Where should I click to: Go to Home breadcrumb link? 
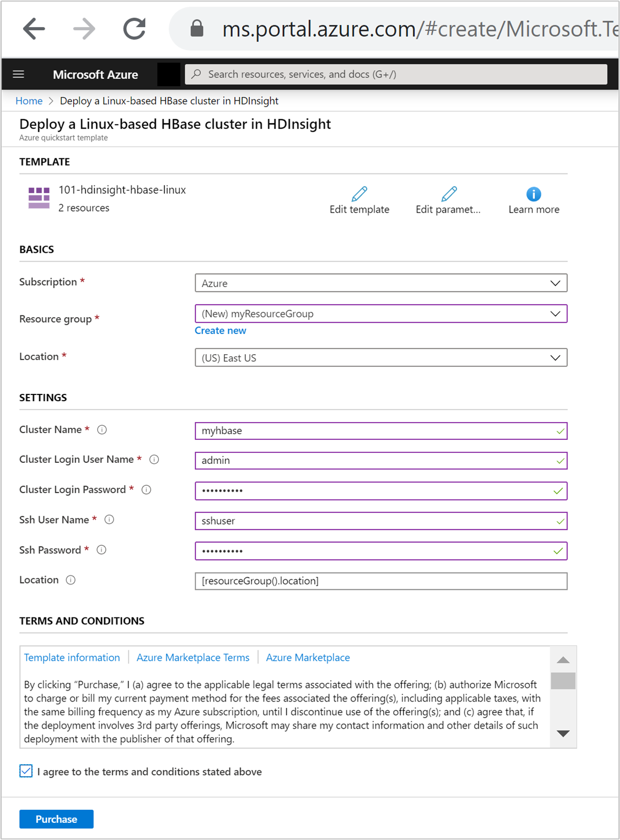[29, 101]
